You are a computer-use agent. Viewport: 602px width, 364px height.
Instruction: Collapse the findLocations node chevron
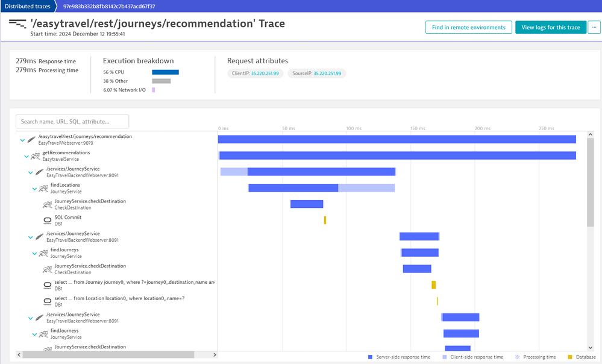click(x=34, y=189)
